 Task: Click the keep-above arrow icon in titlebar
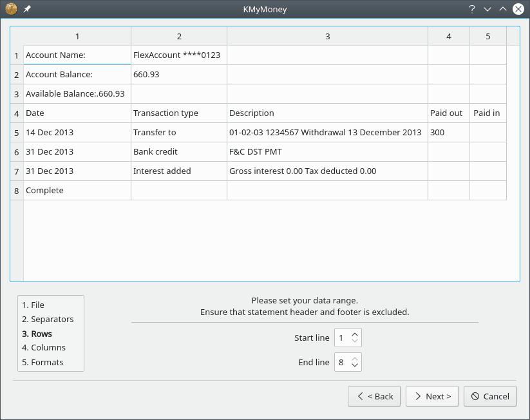point(502,9)
